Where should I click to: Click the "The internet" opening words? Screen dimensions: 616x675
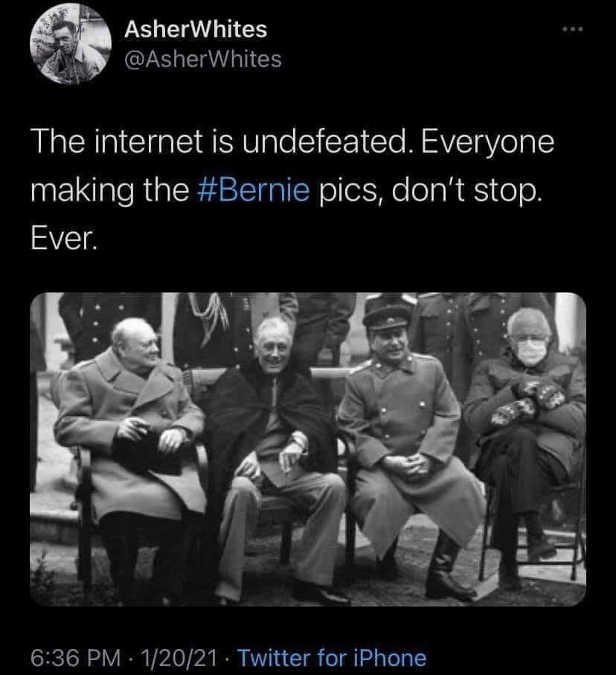click(116, 141)
